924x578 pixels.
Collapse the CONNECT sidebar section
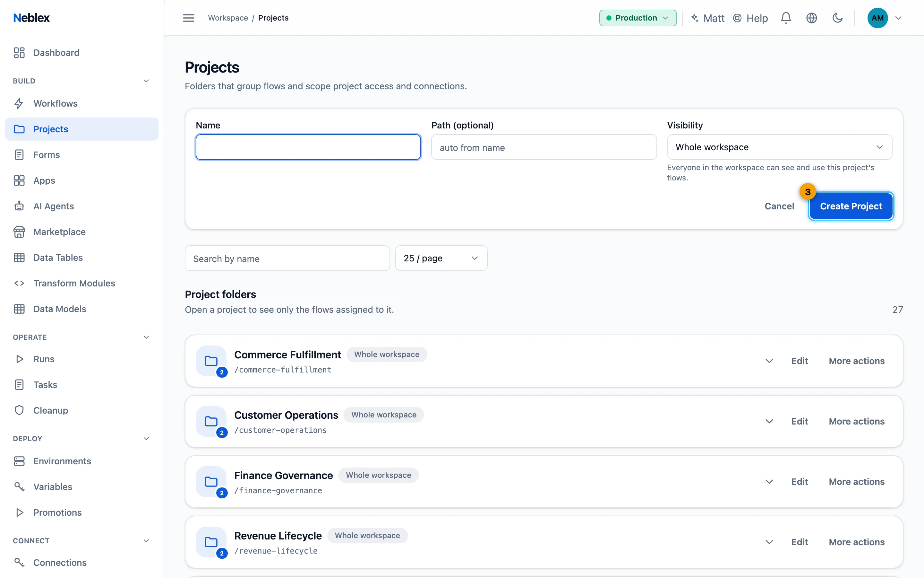pos(146,540)
